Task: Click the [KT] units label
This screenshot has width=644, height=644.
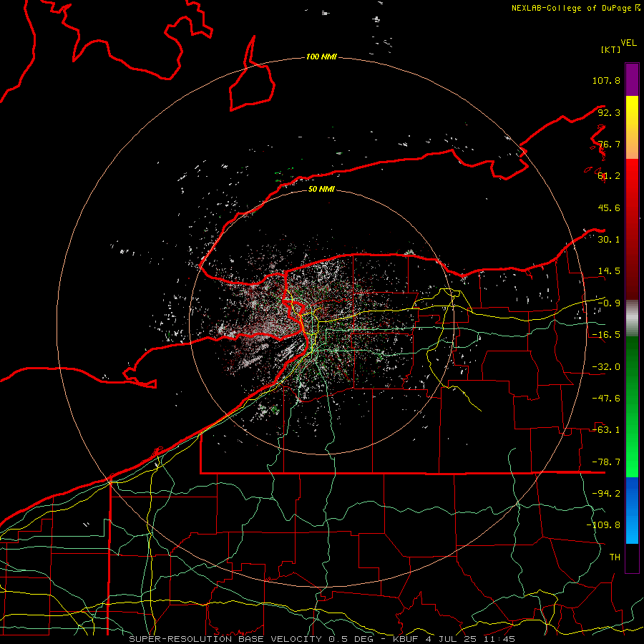Action: (611, 49)
